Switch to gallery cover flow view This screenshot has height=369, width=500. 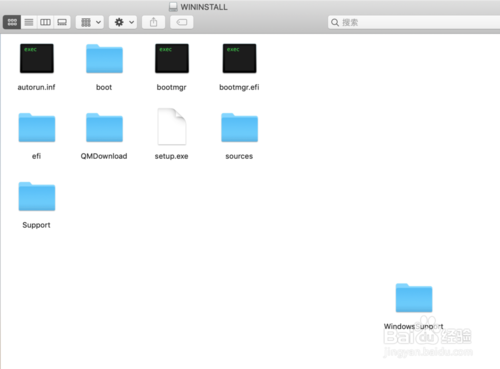pyautogui.click(x=62, y=22)
